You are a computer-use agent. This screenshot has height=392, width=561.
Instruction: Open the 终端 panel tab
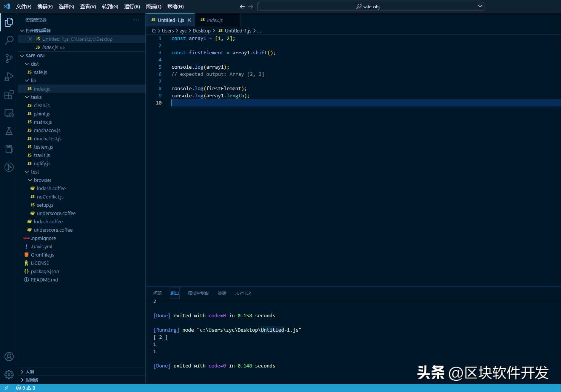click(x=222, y=293)
